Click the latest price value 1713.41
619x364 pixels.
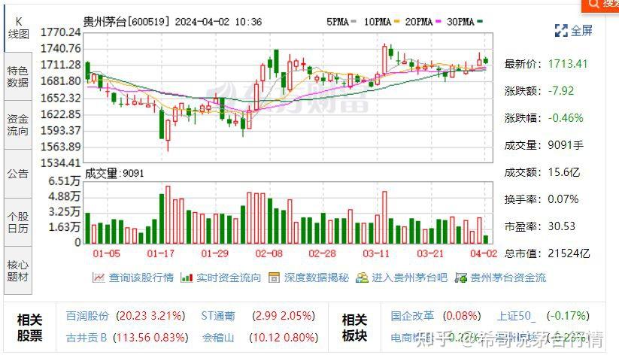pyautogui.click(x=568, y=64)
